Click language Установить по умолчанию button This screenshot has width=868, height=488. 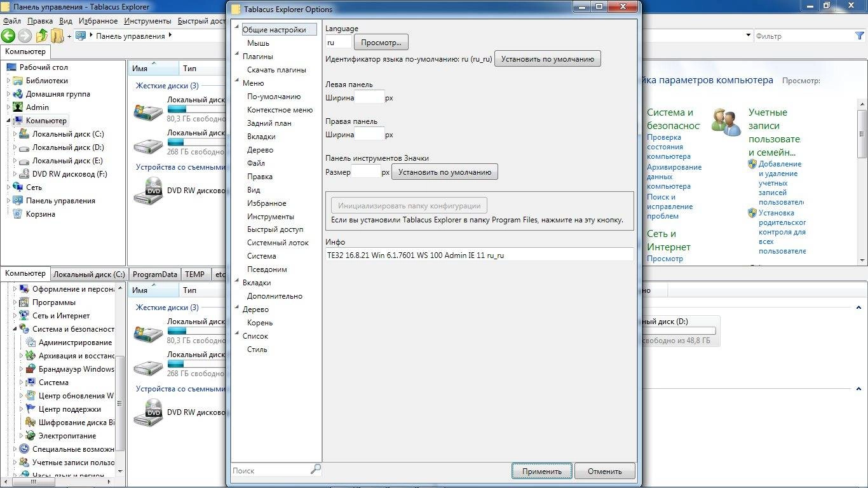548,59
